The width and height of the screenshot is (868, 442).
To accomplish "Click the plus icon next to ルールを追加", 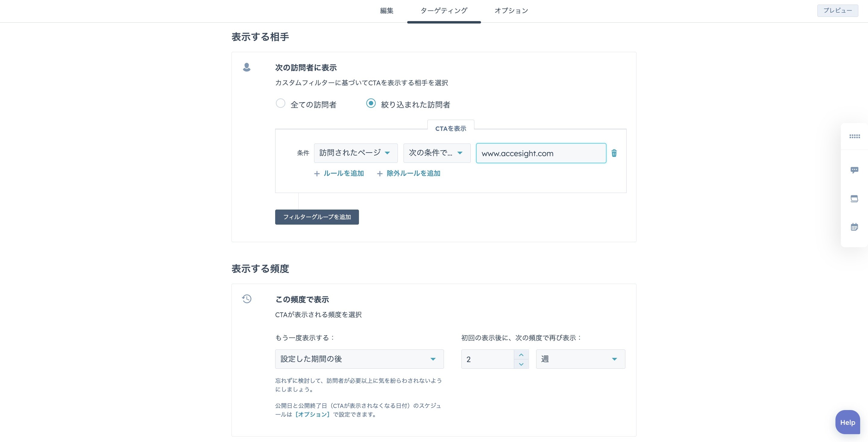I will (317, 174).
